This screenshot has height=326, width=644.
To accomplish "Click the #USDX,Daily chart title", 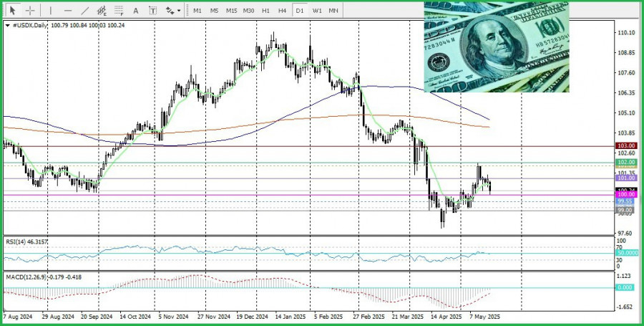I will [29, 26].
